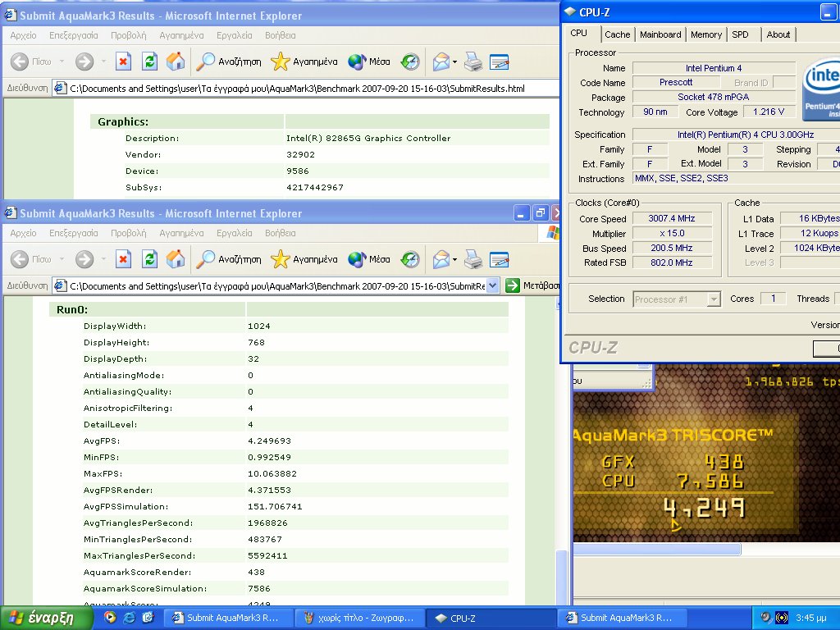Click the Print icon in the lower IE toolbar
840x630 pixels.
click(473, 259)
